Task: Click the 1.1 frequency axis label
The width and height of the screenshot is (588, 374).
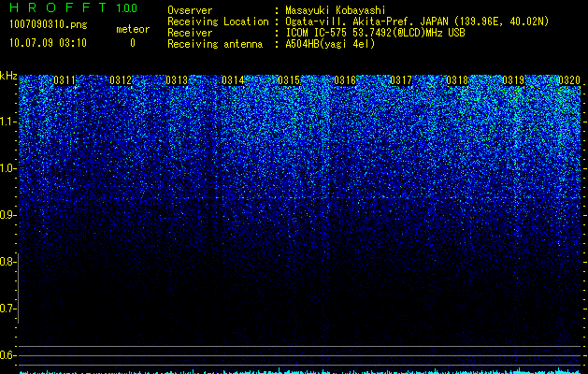Action: point(7,122)
